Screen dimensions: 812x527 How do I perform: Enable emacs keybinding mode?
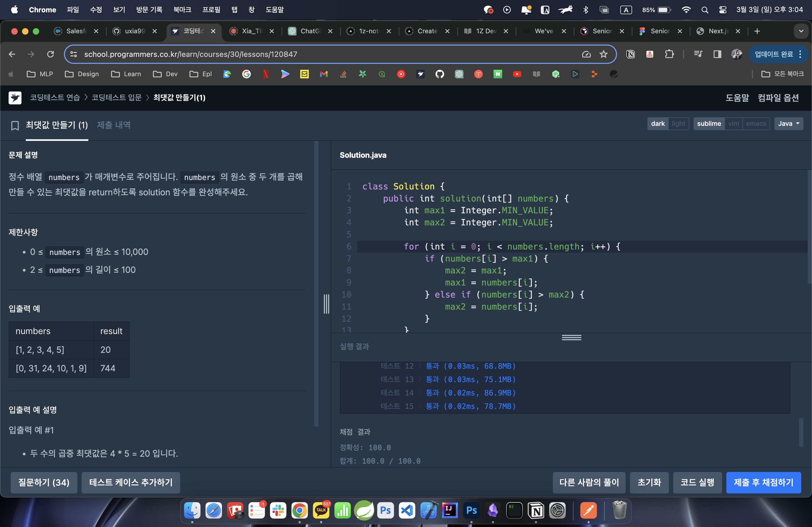coord(756,124)
